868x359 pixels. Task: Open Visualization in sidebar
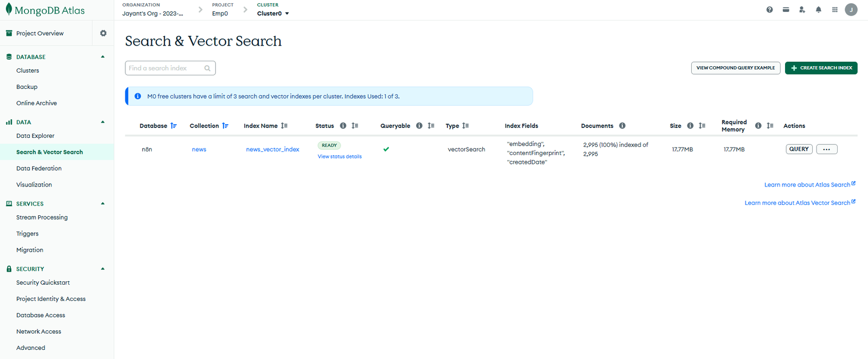click(x=34, y=184)
